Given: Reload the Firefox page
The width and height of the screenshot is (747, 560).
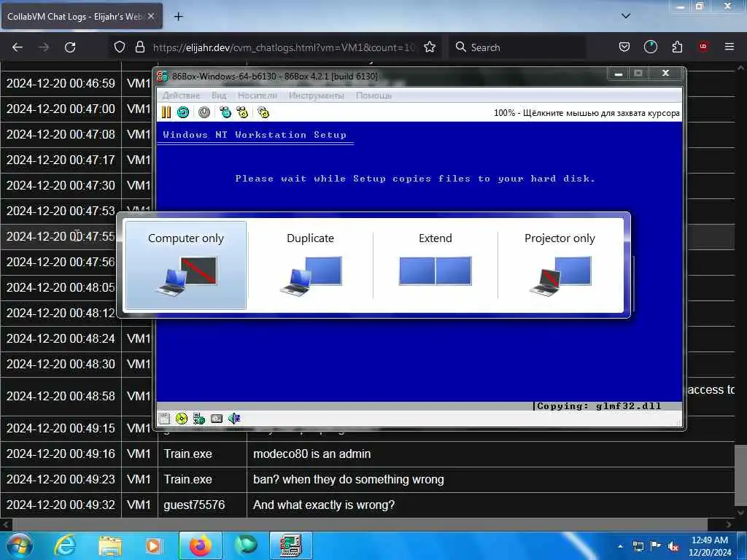Looking at the screenshot, I should pos(70,47).
